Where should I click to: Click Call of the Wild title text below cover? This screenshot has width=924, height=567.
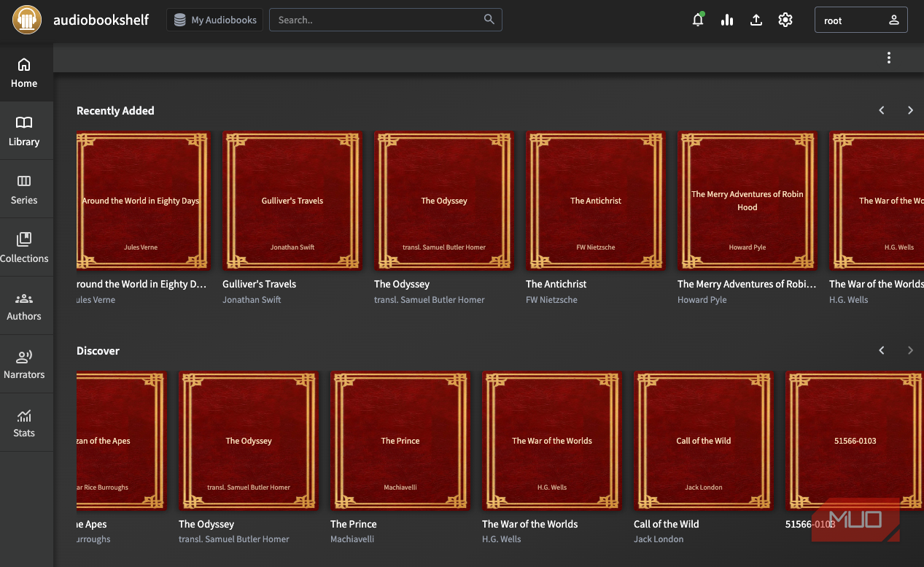[x=667, y=524]
